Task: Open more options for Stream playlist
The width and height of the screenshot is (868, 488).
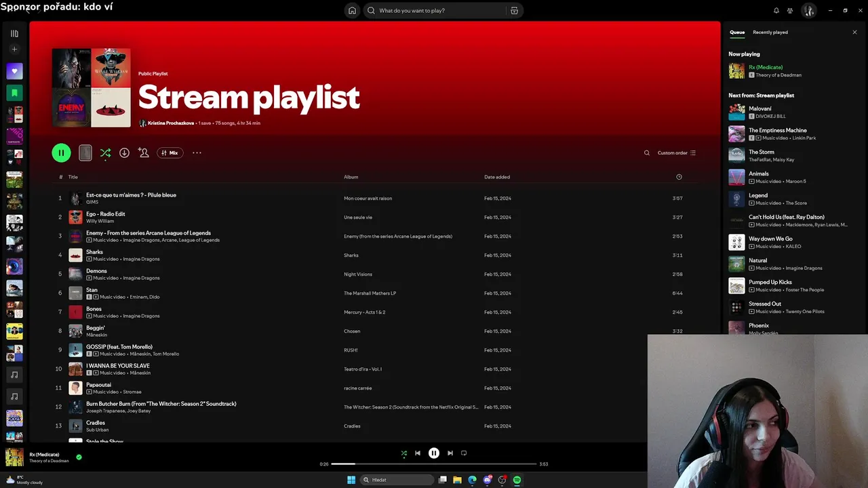Action: point(197,153)
